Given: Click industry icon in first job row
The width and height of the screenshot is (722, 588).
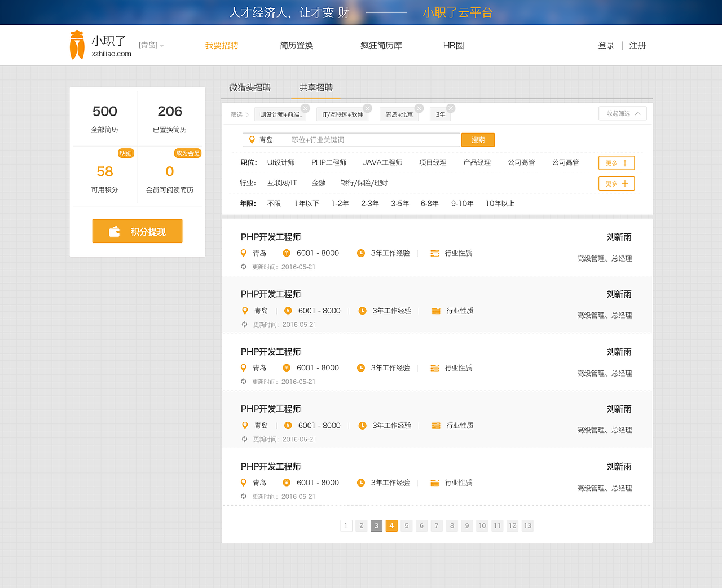Looking at the screenshot, I should point(434,253).
